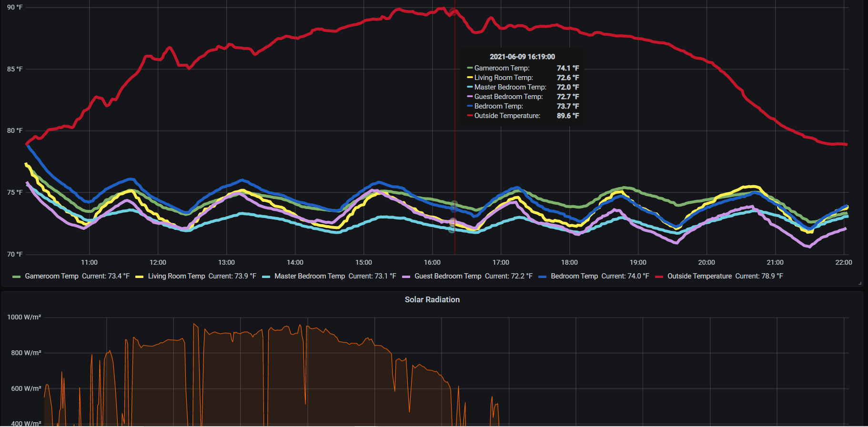
Task: Click the temperature panel resize handle
Action: coord(860,283)
